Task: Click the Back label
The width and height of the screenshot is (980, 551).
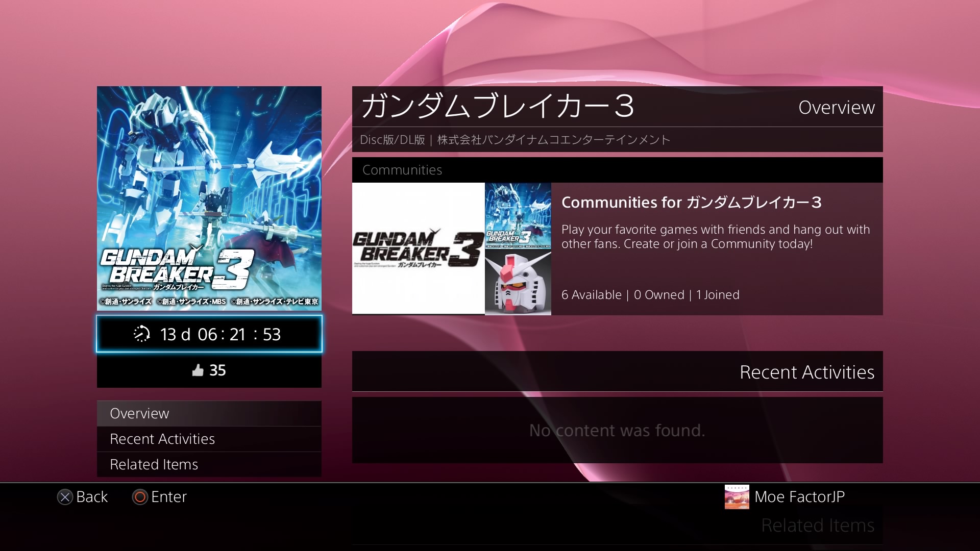Action: click(x=92, y=497)
